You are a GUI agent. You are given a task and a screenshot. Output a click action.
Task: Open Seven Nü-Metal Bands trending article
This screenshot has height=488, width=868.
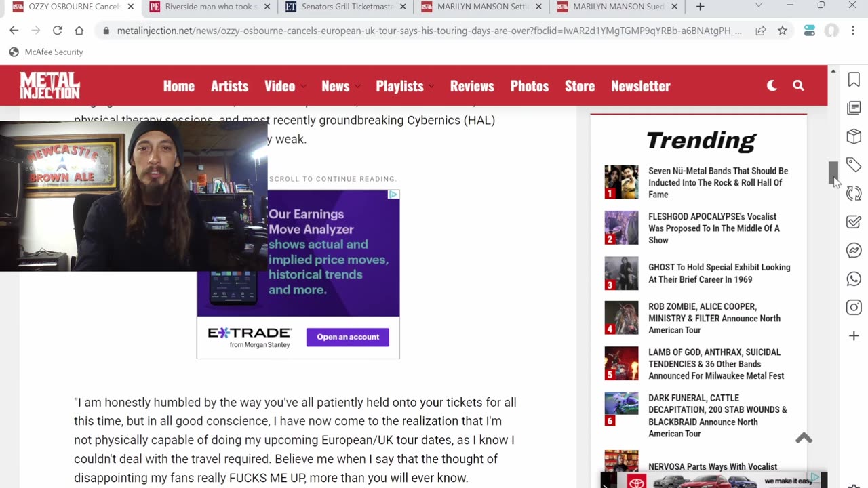pyautogui.click(x=718, y=182)
